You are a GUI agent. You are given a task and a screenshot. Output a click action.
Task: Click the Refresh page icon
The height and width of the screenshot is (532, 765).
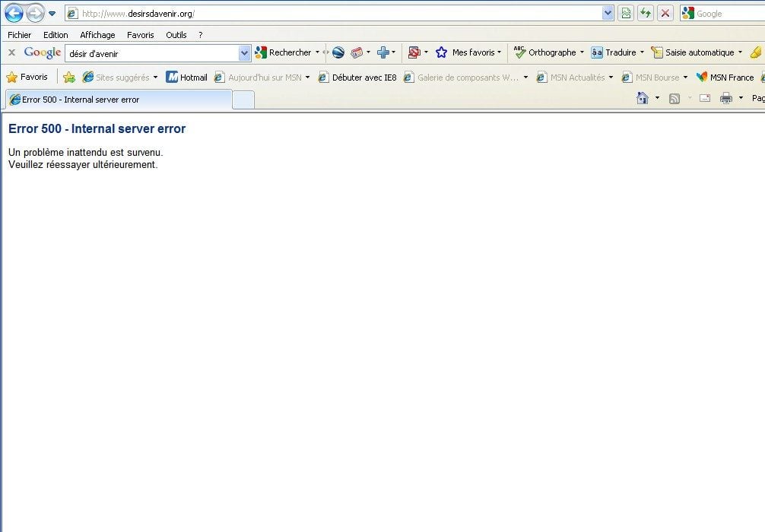point(646,13)
